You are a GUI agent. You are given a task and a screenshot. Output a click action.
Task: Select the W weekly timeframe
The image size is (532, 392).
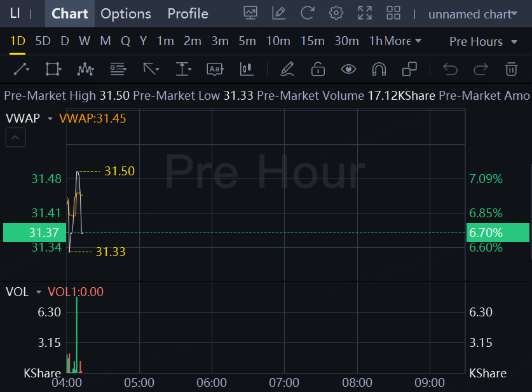85,41
